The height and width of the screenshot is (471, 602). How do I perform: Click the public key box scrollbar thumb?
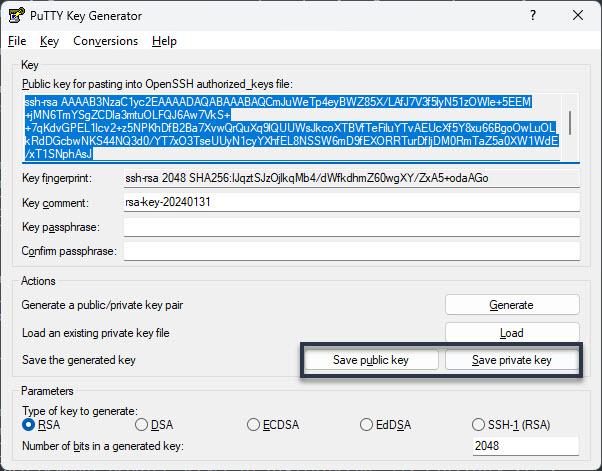(x=570, y=123)
